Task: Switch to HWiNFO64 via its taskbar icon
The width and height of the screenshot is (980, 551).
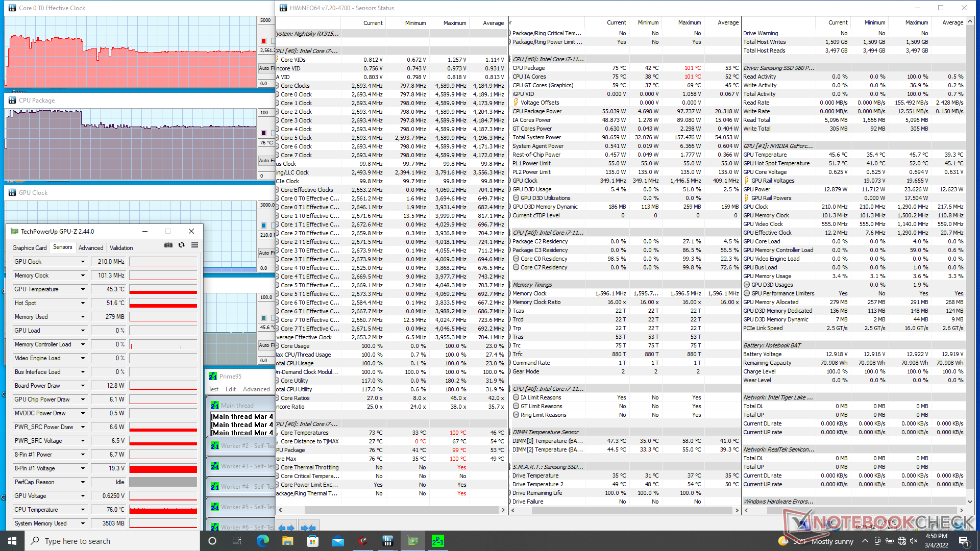Action: (x=387, y=541)
